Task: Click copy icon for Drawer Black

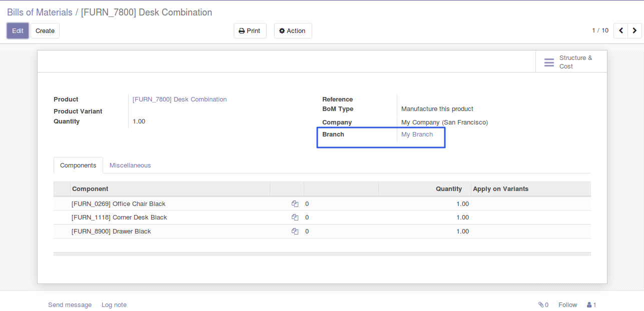Action: 295,231
